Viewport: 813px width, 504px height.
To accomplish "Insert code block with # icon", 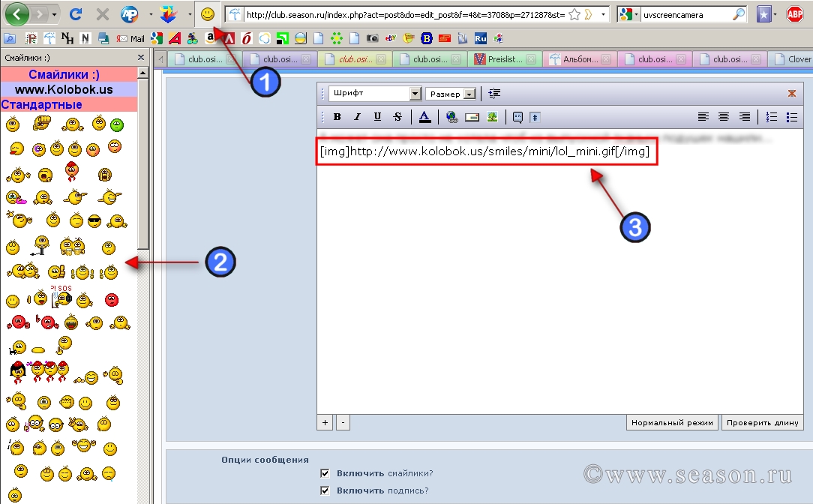I will click(535, 117).
